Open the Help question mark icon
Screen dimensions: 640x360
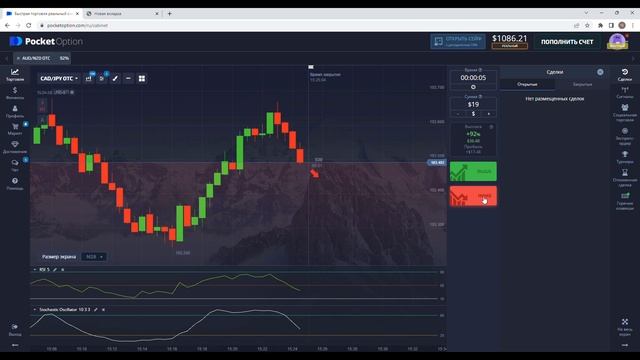[15, 184]
